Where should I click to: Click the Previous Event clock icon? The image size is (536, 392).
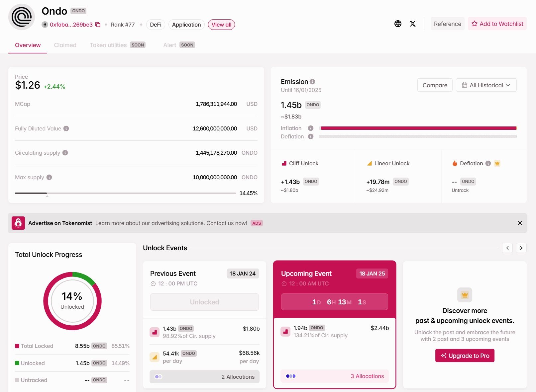click(x=153, y=284)
